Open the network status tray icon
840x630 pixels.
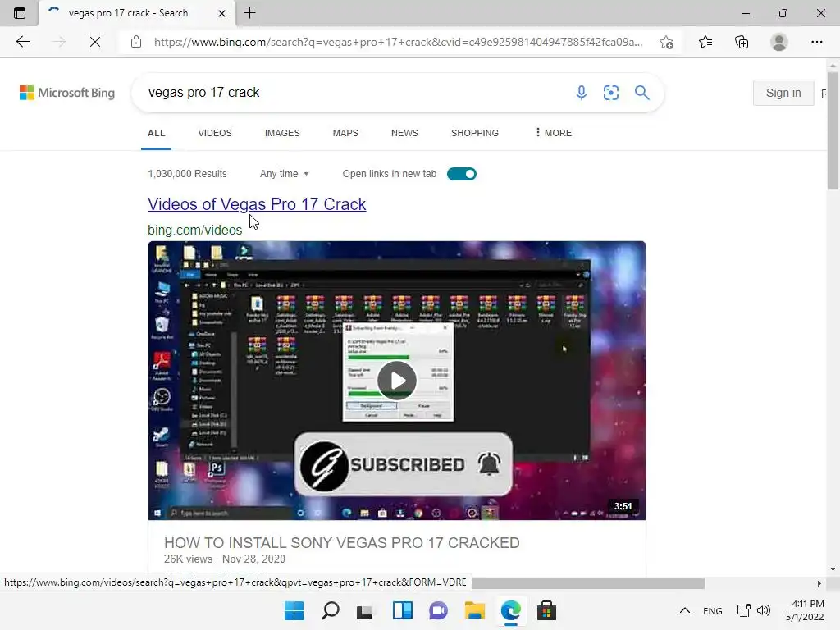click(x=743, y=610)
